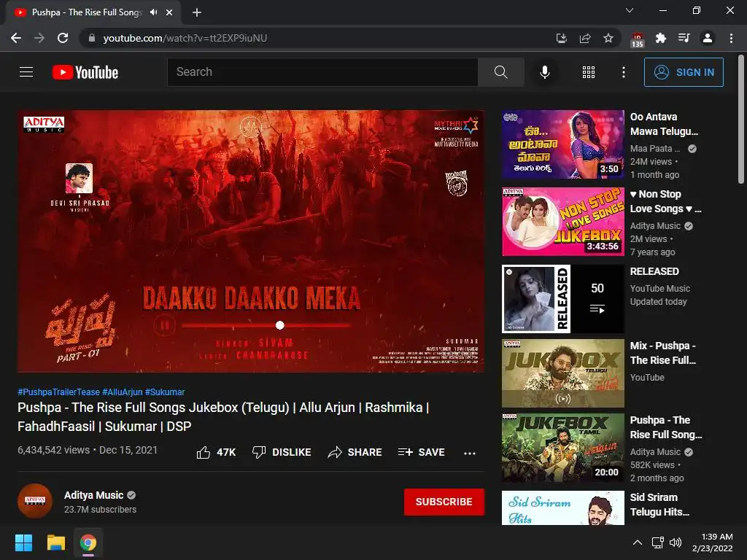Reload the page with refresh icon

tap(63, 38)
